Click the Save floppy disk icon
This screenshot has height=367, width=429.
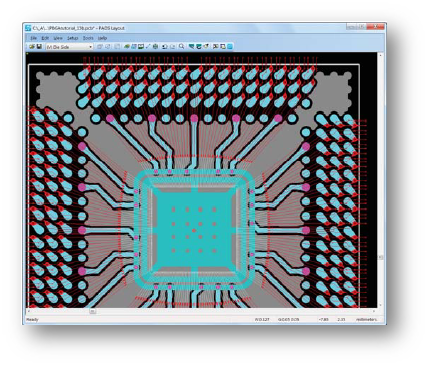[x=39, y=47]
